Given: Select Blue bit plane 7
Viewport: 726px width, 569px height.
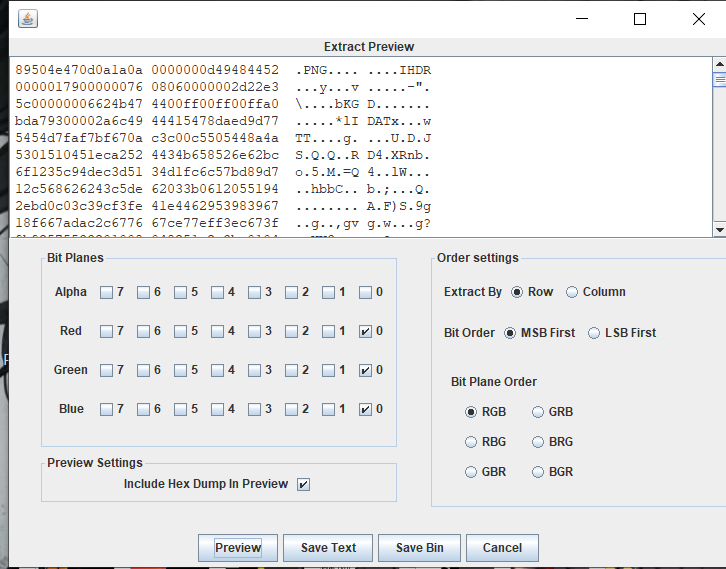Looking at the screenshot, I should (106, 409).
